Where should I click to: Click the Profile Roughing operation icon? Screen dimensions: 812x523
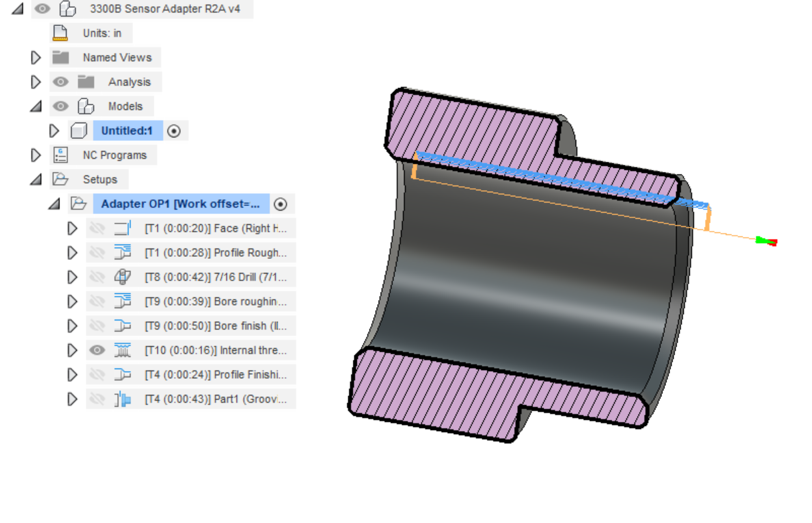pyautogui.click(x=122, y=252)
